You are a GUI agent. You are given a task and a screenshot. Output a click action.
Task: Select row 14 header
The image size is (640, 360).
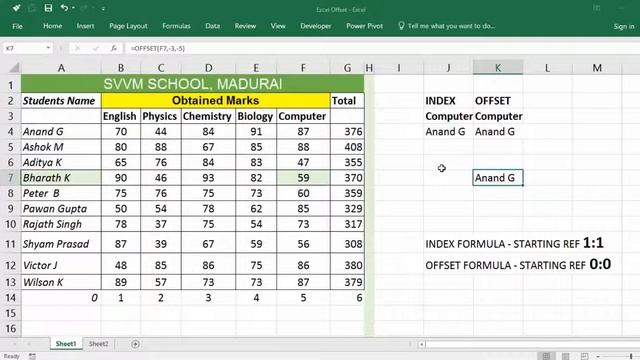pyautogui.click(x=11, y=298)
